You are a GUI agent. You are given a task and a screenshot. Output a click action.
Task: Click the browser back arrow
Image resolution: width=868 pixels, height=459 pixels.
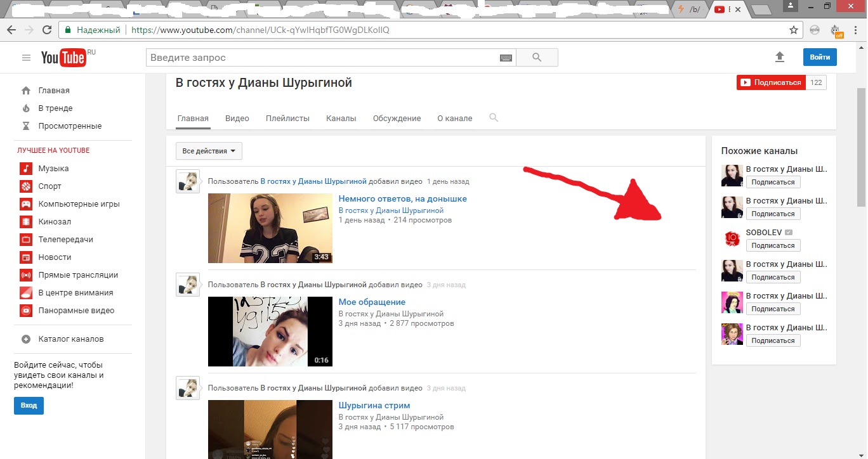click(11, 30)
